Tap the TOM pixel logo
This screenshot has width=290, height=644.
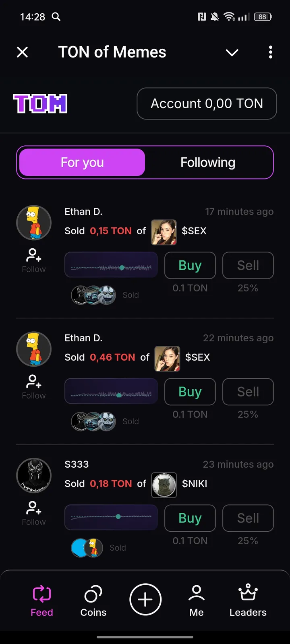(x=40, y=104)
